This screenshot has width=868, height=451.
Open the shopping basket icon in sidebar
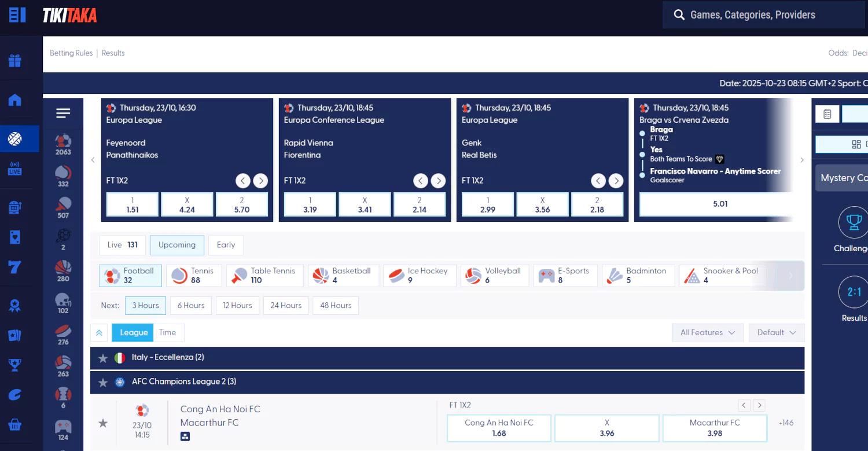(15, 425)
